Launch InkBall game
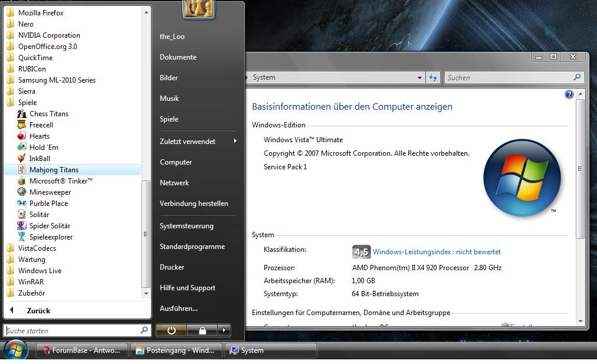The width and height of the screenshot is (597, 364). (x=22, y=158)
